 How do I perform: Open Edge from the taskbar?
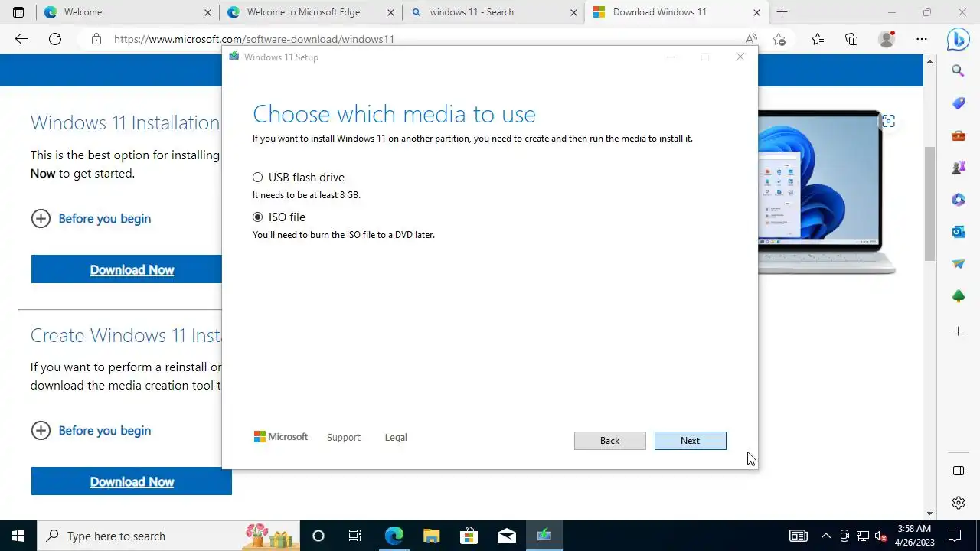coord(394,536)
